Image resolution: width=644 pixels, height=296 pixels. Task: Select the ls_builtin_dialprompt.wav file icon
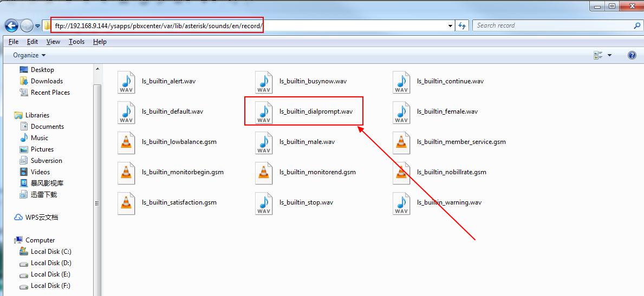[x=264, y=112]
